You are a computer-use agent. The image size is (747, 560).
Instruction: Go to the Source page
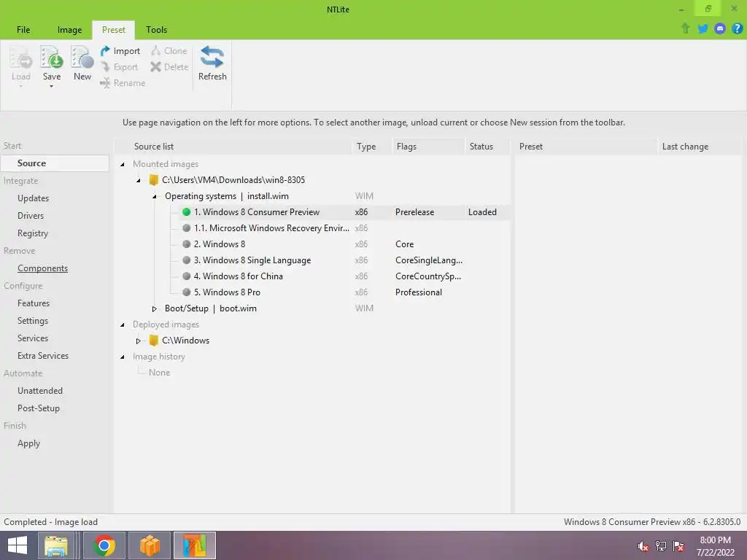point(55,163)
